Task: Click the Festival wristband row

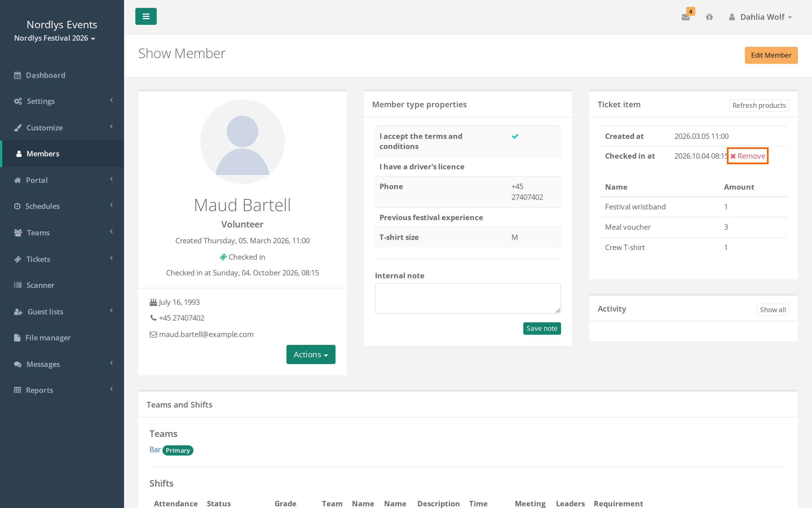Action: point(693,207)
